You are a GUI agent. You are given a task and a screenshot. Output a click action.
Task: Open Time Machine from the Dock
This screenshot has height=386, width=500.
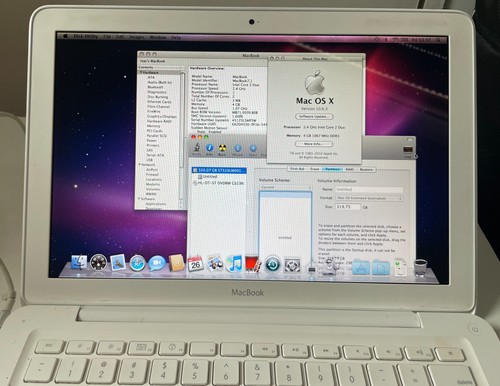(273, 265)
